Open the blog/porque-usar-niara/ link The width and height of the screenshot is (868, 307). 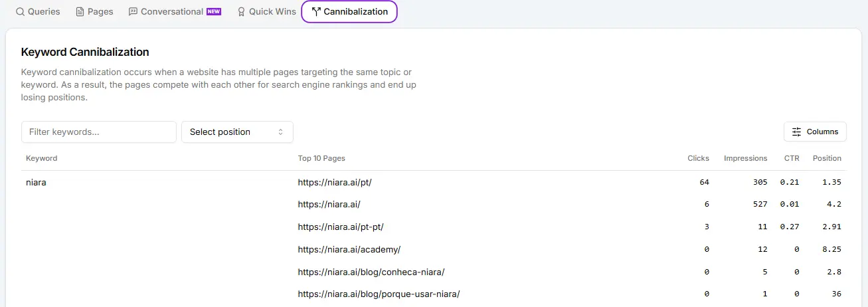379,294
